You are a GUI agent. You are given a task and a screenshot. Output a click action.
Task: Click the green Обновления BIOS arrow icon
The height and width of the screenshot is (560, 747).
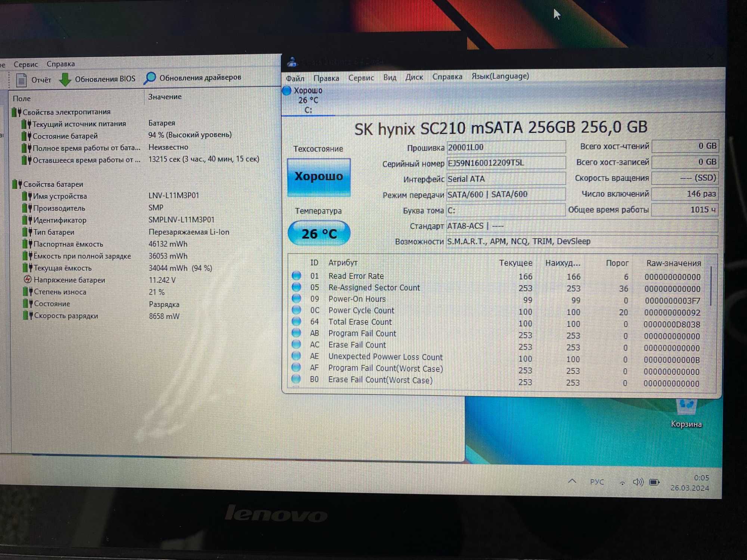[65, 79]
